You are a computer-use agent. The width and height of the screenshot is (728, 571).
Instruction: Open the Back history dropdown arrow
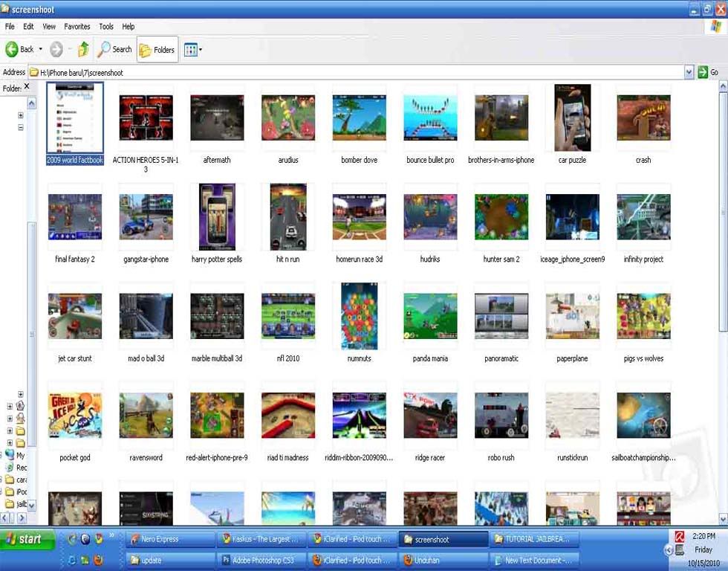[x=41, y=49]
